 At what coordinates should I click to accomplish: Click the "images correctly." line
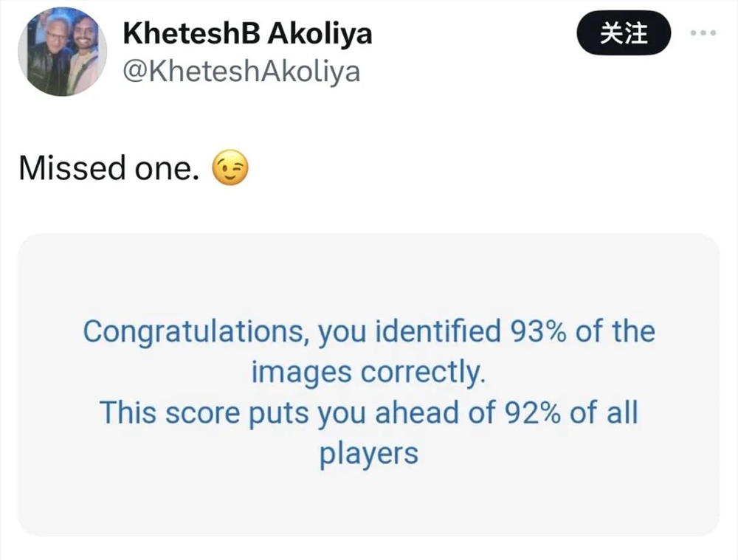(368, 372)
